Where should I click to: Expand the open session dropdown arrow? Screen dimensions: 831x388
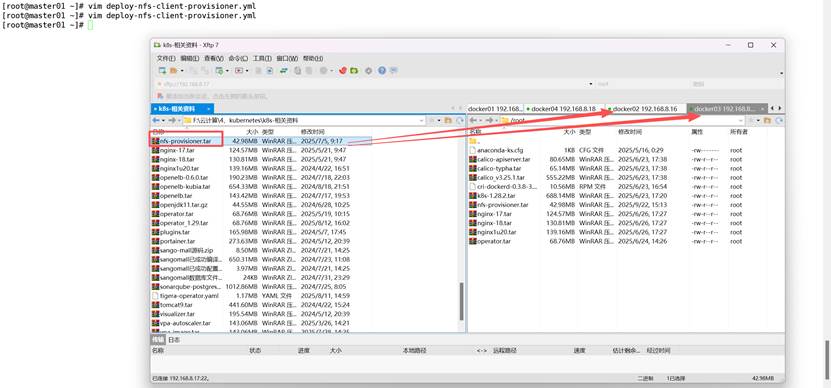tap(182, 70)
